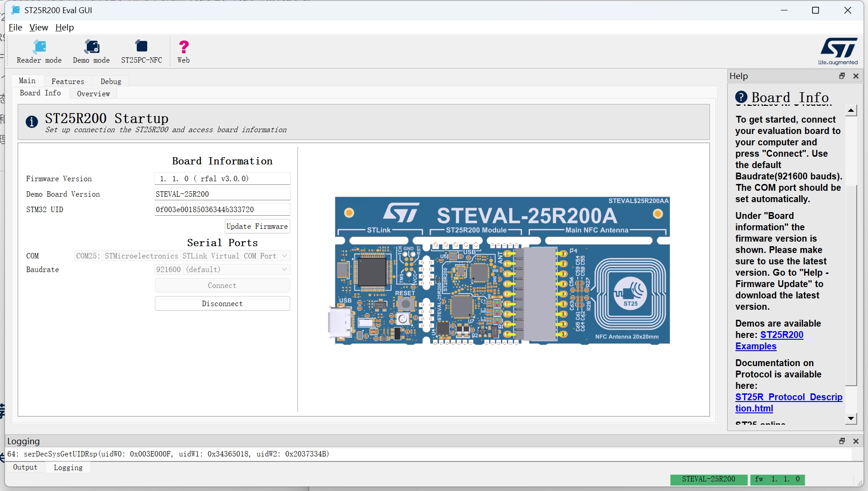Expand the COM port dropdown
This screenshot has height=491, width=868.
coord(182,256)
